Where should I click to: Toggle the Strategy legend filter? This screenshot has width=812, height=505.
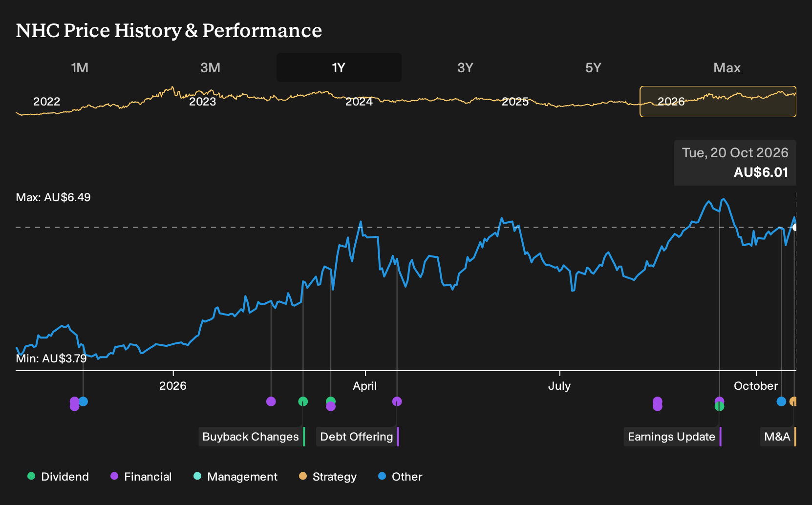pyautogui.click(x=328, y=477)
